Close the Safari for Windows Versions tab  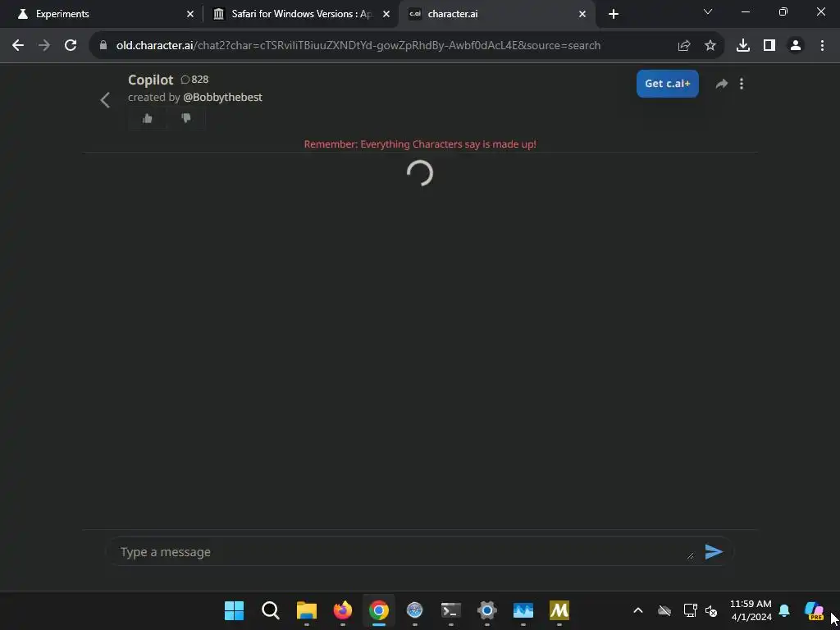click(386, 14)
